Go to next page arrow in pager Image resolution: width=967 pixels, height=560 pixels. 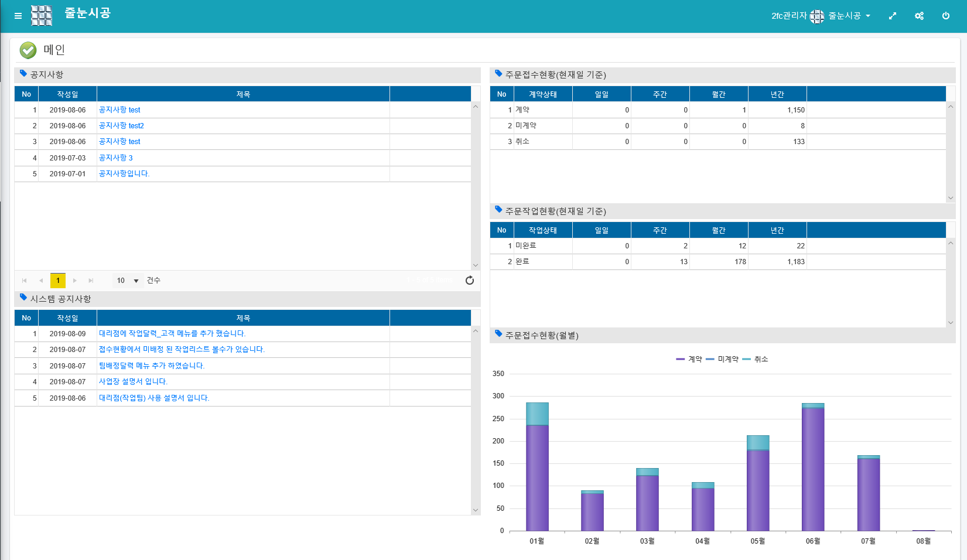(x=75, y=281)
